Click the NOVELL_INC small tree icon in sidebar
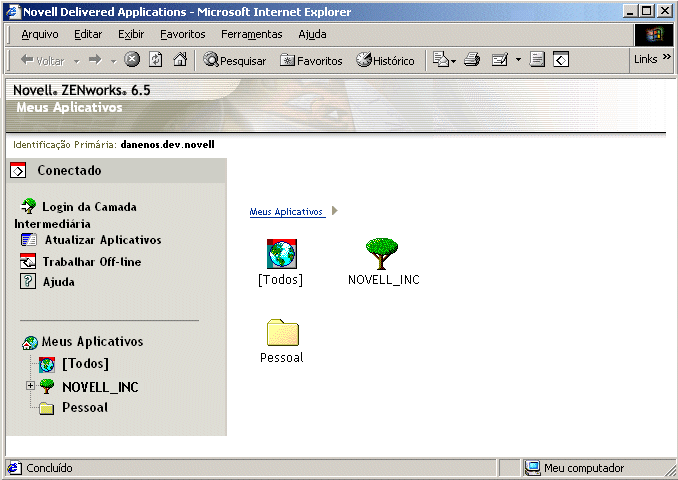The width and height of the screenshot is (678, 480). (x=47, y=386)
